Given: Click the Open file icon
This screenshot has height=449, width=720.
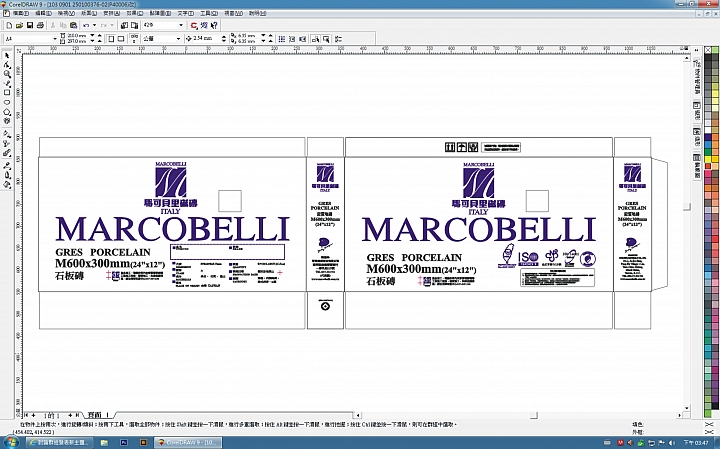Looking at the screenshot, I should pos(19,25).
